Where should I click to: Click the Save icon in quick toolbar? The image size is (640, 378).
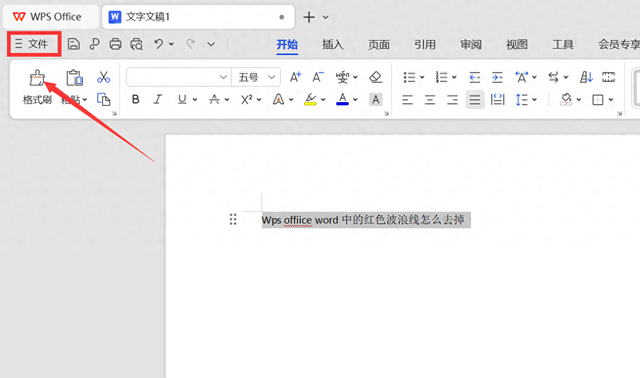click(73, 44)
